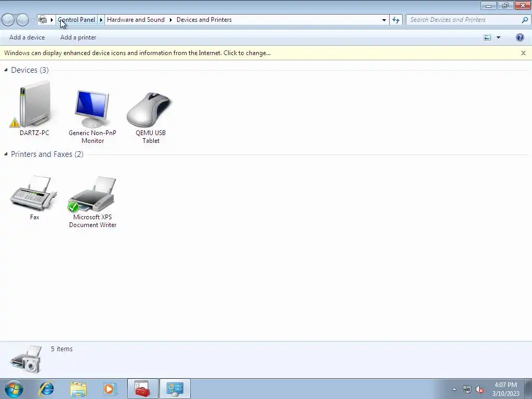Open Windows Explorer folder in taskbar
The height and width of the screenshot is (399, 532).
pos(78,389)
